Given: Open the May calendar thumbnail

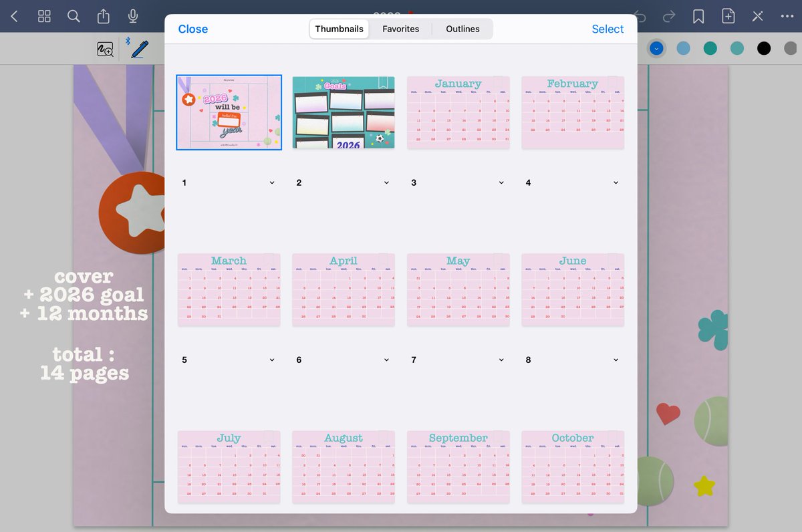Looking at the screenshot, I should pyautogui.click(x=458, y=289).
